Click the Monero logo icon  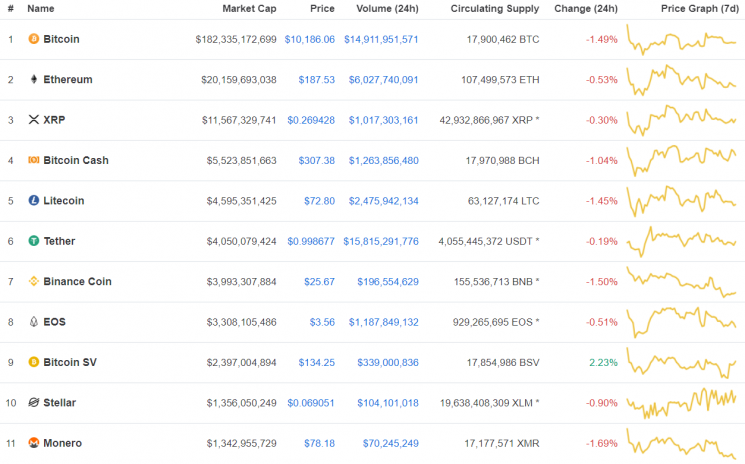point(33,443)
